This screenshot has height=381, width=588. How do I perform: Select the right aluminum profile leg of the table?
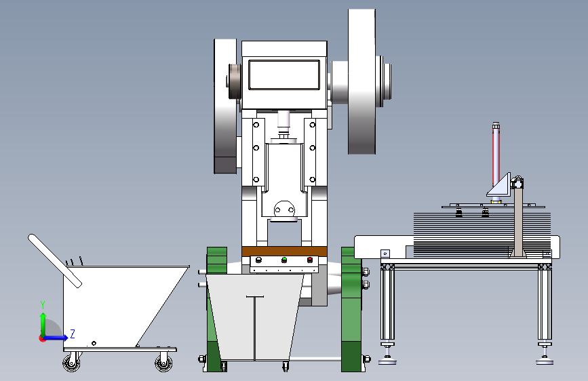point(545,304)
